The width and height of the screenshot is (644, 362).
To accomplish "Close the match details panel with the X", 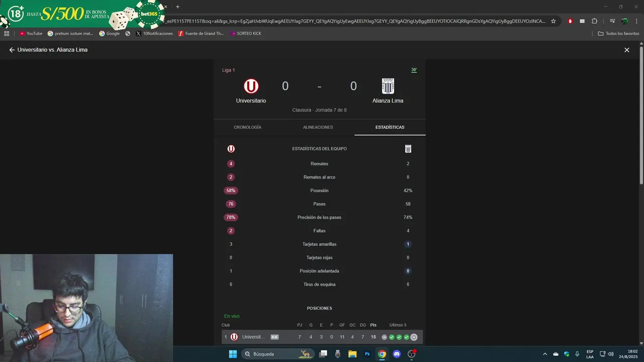I will click(627, 50).
